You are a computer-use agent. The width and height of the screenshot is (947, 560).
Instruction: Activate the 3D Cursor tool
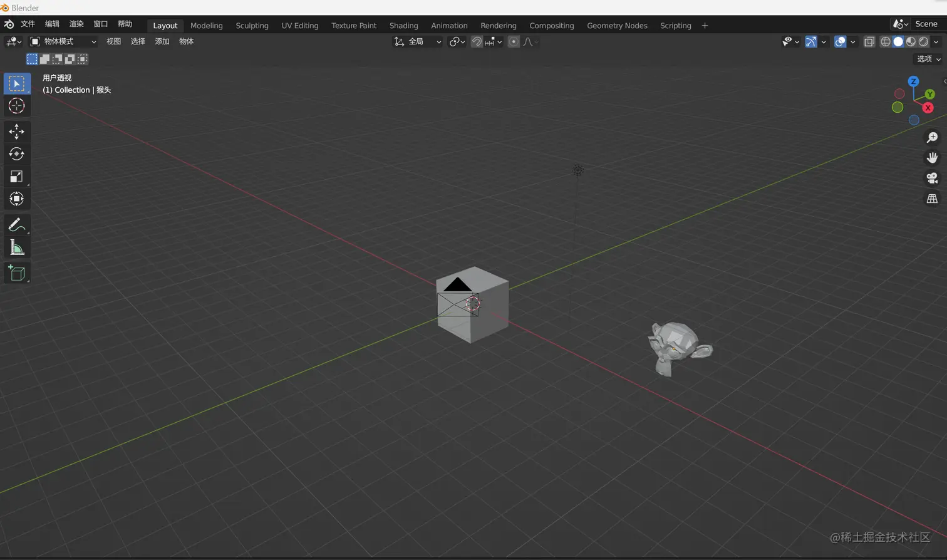pyautogui.click(x=17, y=105)
